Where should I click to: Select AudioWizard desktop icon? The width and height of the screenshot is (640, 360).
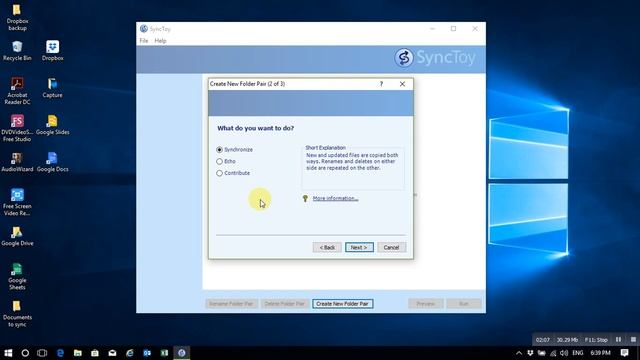tap(17, 162)
